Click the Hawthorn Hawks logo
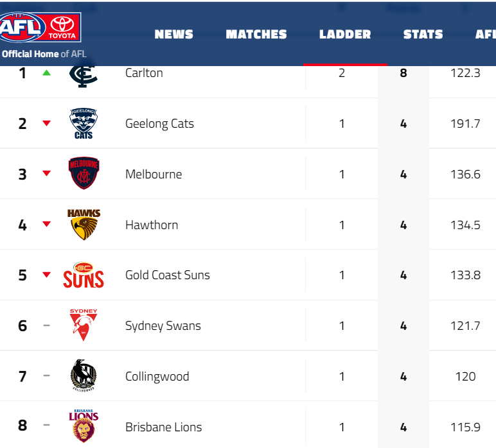 pyautogui.click(x=84, y=224)
